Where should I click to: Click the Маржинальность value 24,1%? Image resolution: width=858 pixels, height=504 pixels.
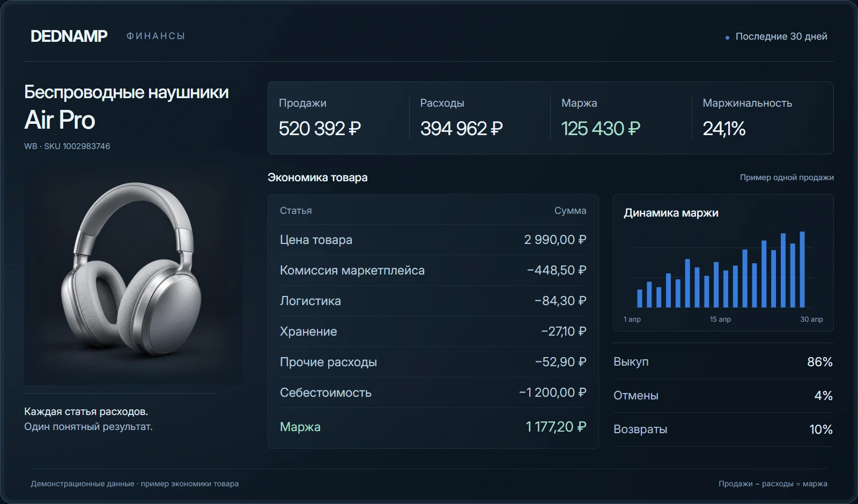pos(724,129)
